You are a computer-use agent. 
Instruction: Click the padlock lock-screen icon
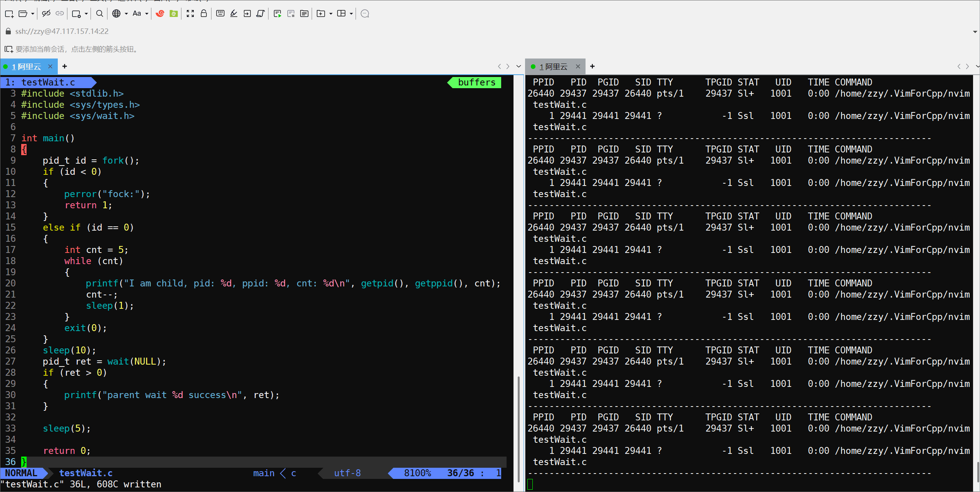pos(204,14)
